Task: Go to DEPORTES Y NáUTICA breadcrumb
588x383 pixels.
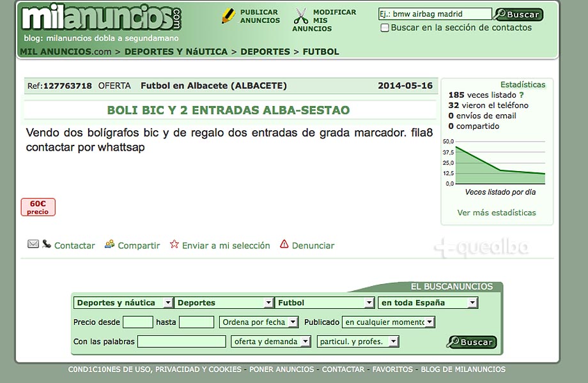Action: [176, 52]
